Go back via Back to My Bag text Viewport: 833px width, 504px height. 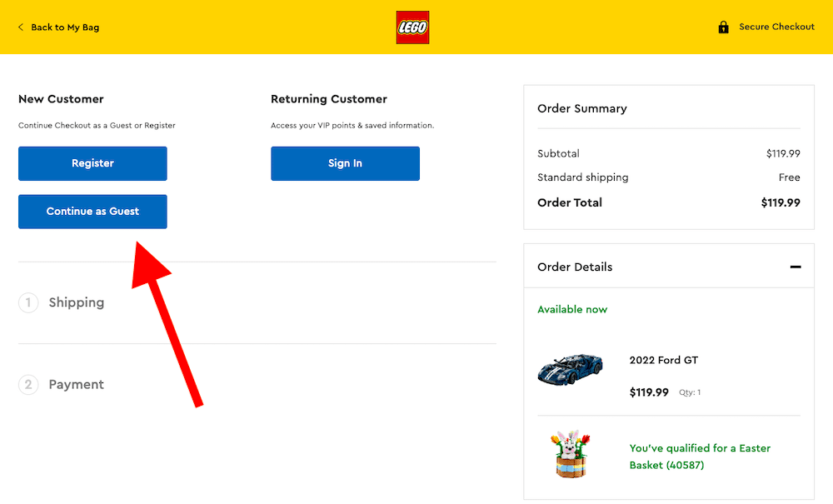pyautogui.click(x=65, y=27)
